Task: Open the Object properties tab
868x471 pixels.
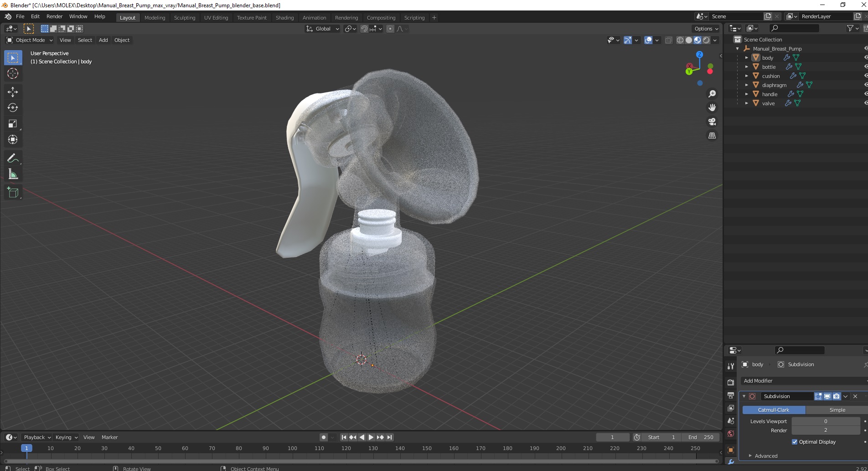Action: coord(731,450)
